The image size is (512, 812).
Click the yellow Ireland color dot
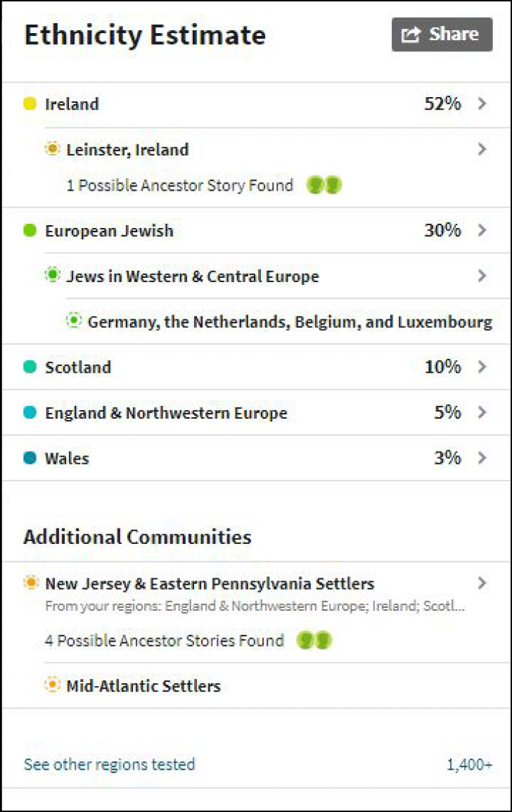30,104
